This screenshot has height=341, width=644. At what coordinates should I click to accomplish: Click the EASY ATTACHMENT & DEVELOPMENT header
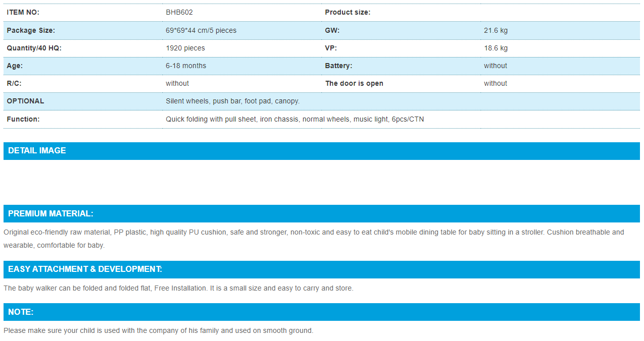[85, 269]
